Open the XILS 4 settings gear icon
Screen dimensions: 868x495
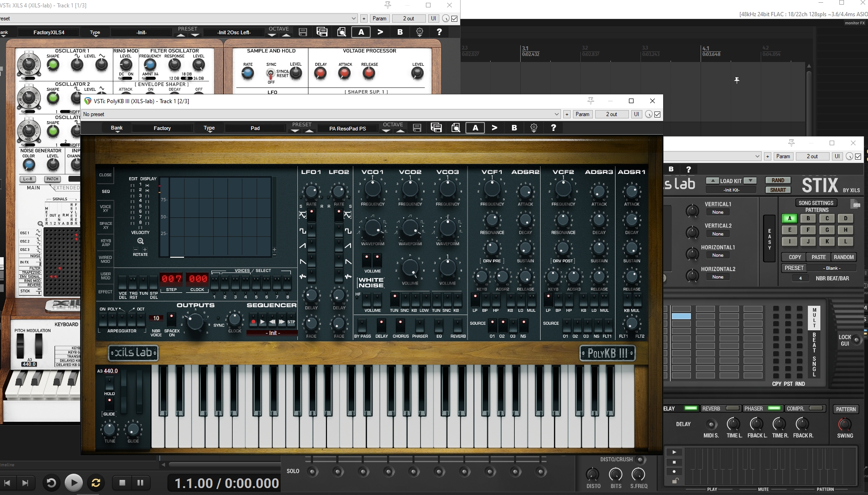[x=419, y=32]
